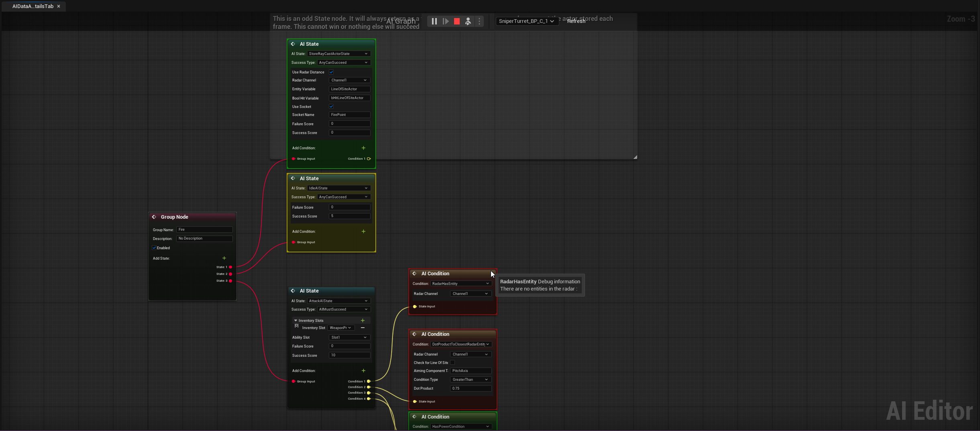The image size is (980, 431).
Task: Pause the simulation with the pause icon
Action: 434,21
